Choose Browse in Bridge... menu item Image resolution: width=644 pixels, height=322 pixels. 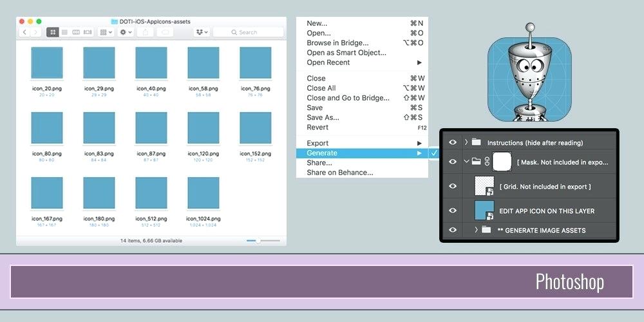(x=362, y=43)
